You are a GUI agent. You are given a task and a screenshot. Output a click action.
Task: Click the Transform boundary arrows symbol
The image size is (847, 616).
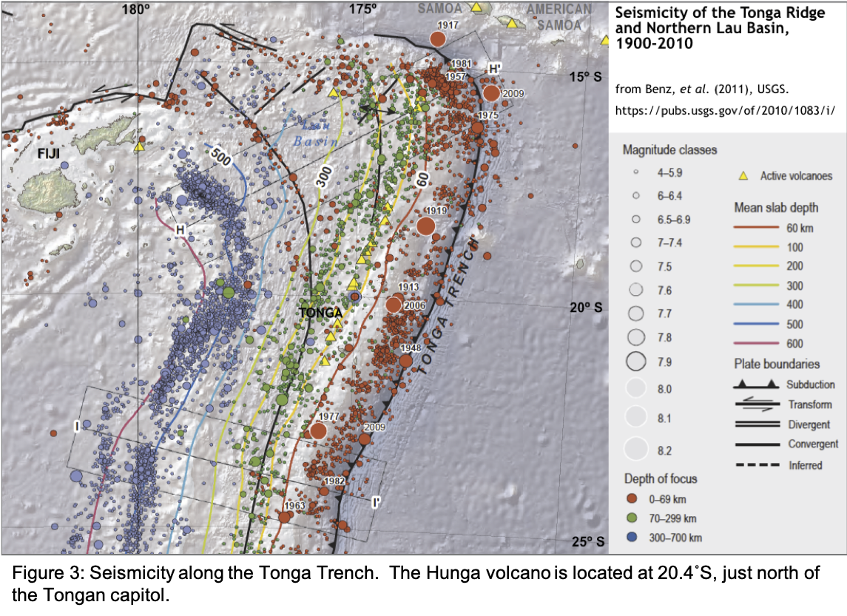point(756,405)
